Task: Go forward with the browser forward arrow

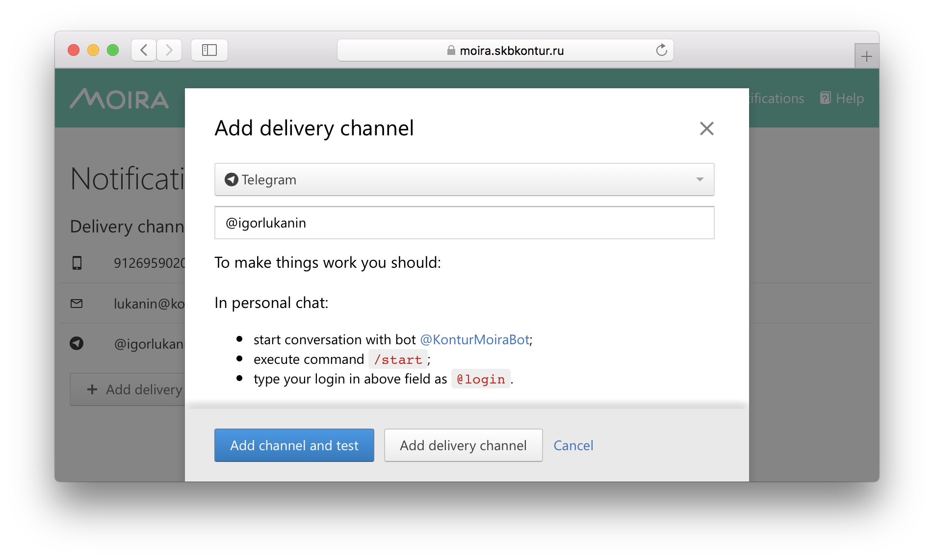Action: pos(169,50)
